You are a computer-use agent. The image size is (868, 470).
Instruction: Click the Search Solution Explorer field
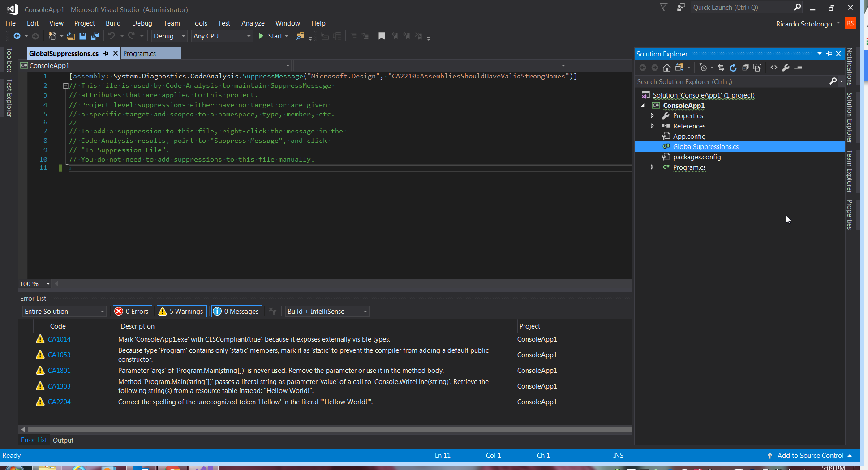point(732,81)
